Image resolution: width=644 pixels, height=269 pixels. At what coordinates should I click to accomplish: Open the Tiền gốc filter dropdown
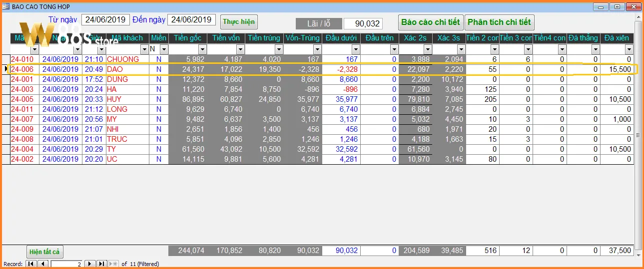[202, 49]
